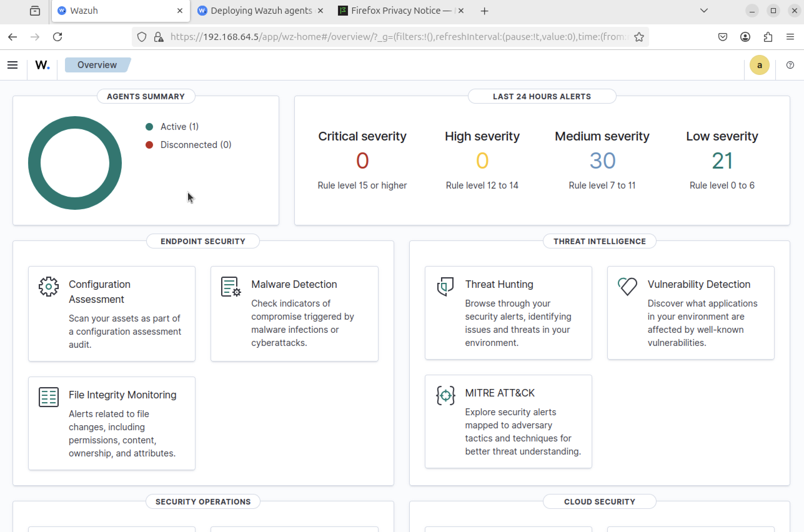This screenshot has width=804, height=532.
Task: Click the Medium severity count 30
Action: tap(602, 160)
